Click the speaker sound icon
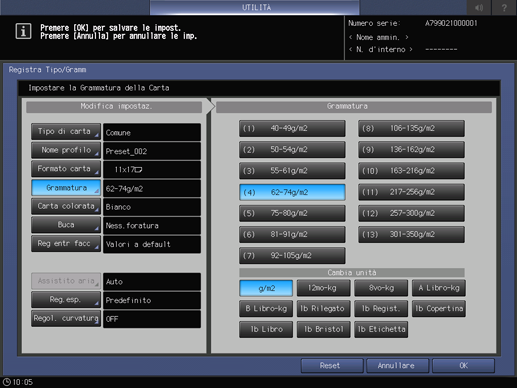The image size is (517, 388). (x=479, y=7)
